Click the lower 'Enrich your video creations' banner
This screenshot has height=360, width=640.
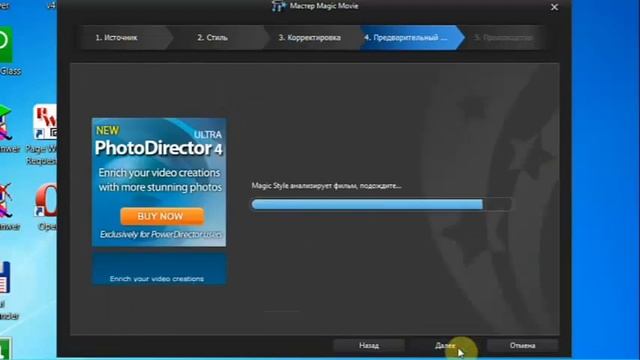pyautogui.click(x=159, y=269)
